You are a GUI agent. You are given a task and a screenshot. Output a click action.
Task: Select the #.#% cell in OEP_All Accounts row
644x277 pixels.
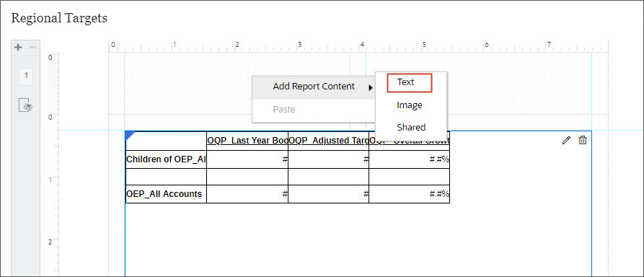coord(410,194)
